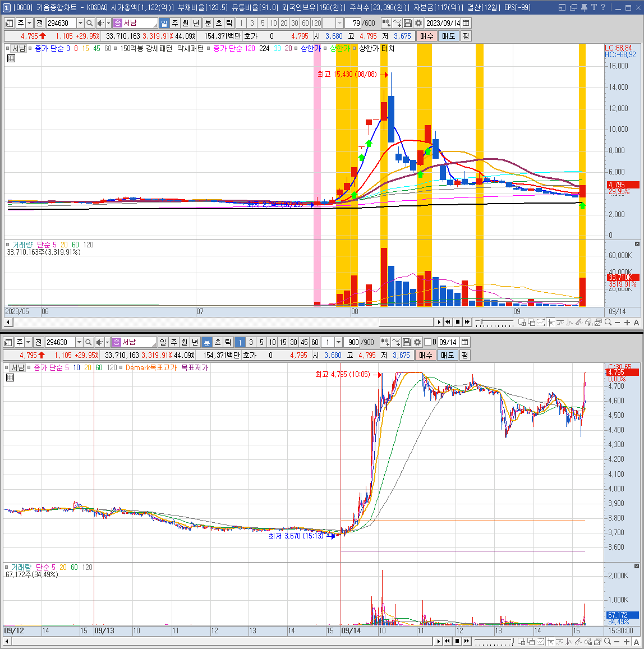
Task: Click the stock search magnifier in top chart
Action: (x=89, y=23)
